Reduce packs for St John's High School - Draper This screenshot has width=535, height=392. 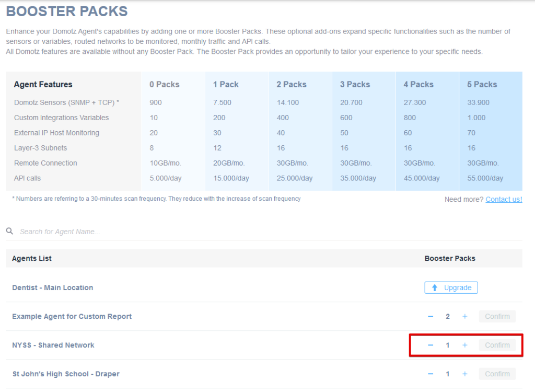pyautogui.click(x=431, y=374)
